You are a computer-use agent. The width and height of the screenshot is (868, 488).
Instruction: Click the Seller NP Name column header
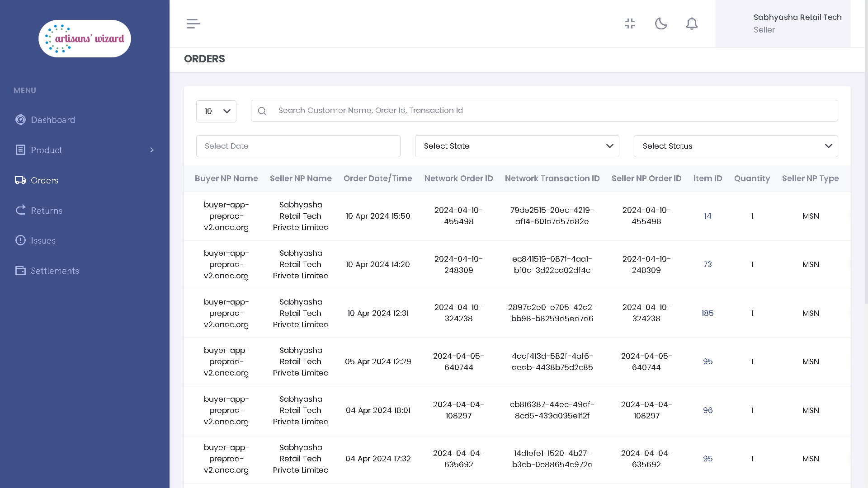pos(301,178)
